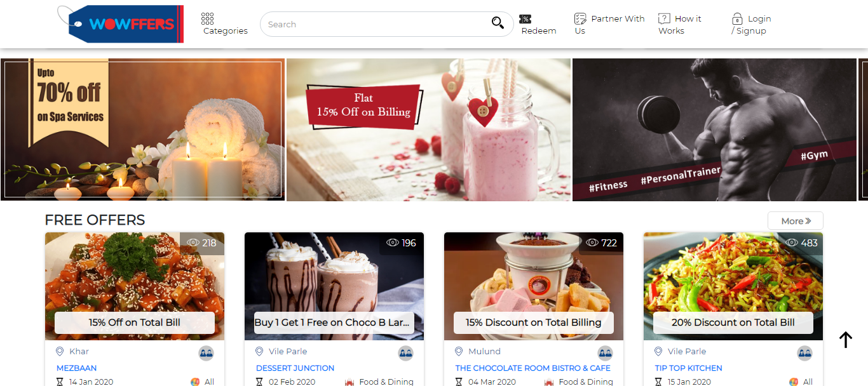Click the hourglass icon beside 15 Jan 2020
The image size is (868, 386).
coord(658,382)
